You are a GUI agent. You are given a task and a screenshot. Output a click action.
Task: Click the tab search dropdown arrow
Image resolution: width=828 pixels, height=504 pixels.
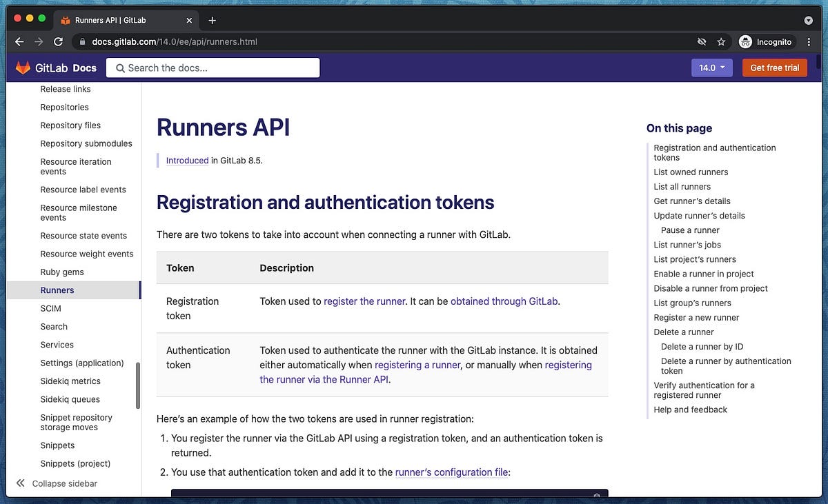click(809, 21)
